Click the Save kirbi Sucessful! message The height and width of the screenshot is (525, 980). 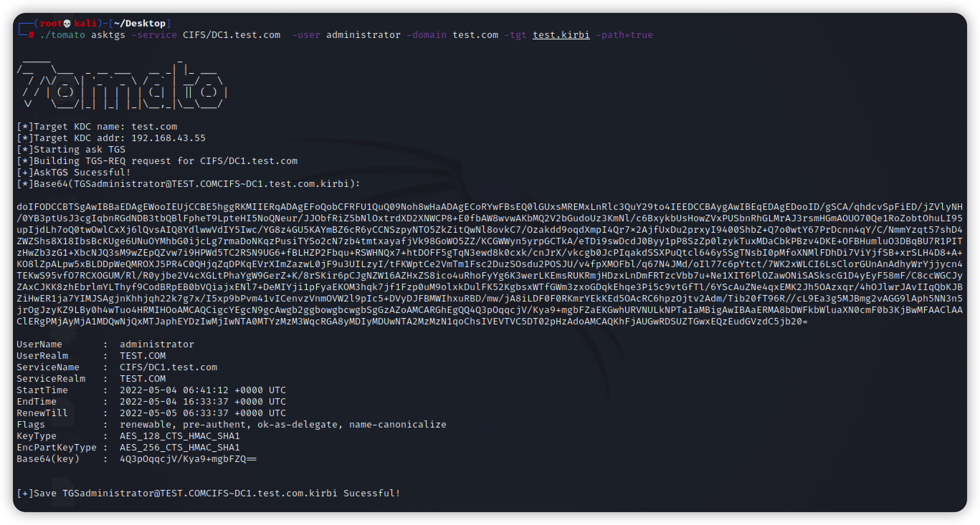tap(209, 493)
